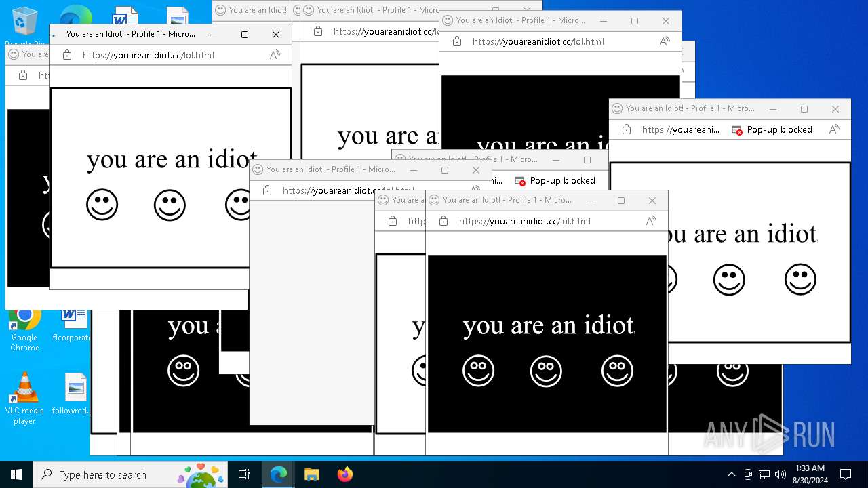
Task: Click Pop-up blocked in the mostly covered middle window
Action: point(555,180)
